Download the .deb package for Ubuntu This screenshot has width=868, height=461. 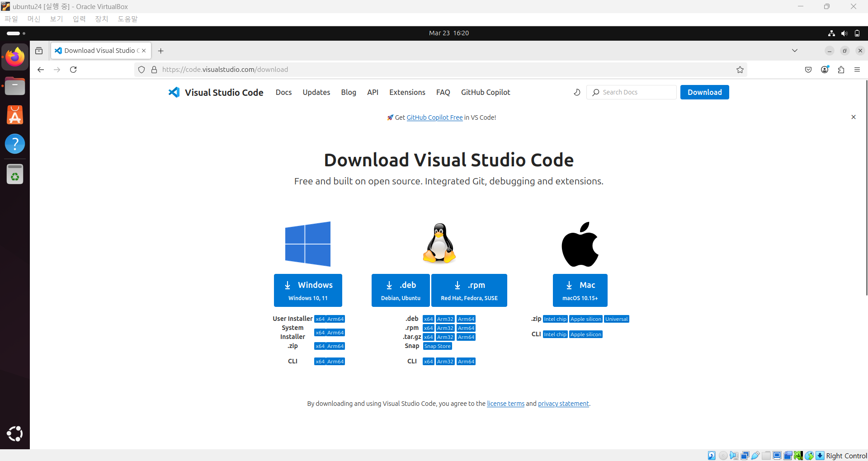tap(401, 290)
